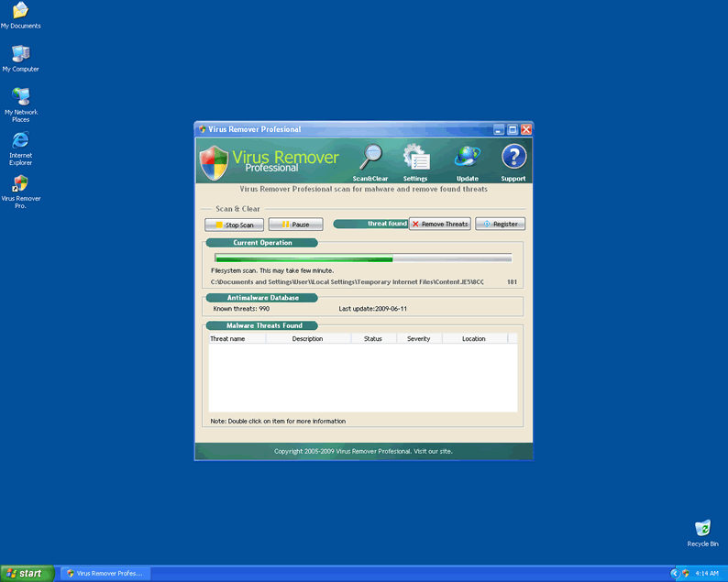This screenshot has width=728, height=582.
Task: Open the Scan&Clear magnifier icon
Action: tap(371, 158)
